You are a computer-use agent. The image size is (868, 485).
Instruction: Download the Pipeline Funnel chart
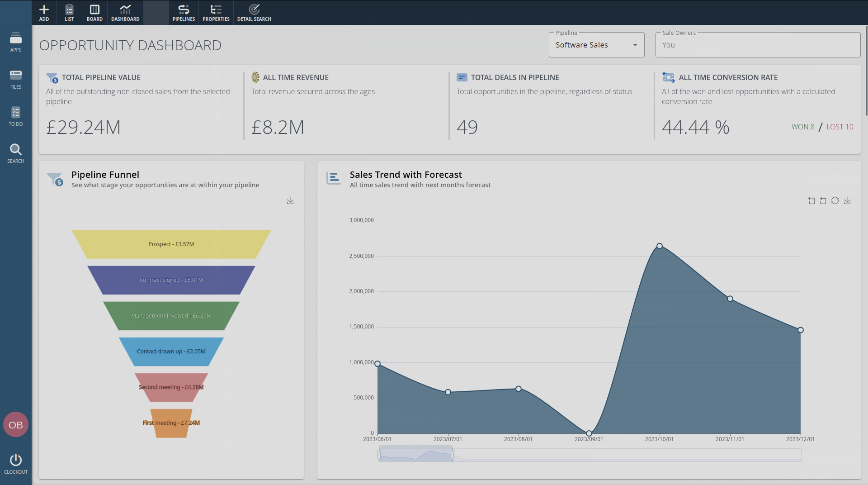pyautogui.click(x=290, y=201)
